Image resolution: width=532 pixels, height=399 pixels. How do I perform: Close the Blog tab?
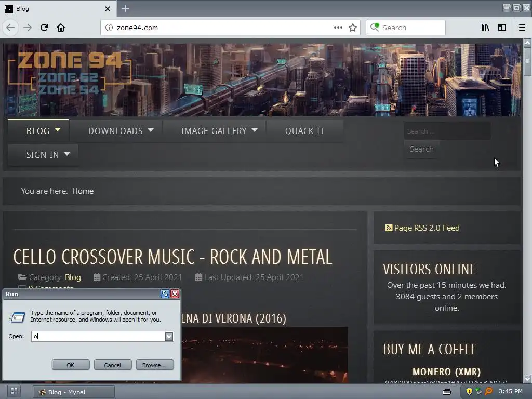coord(107,9)
